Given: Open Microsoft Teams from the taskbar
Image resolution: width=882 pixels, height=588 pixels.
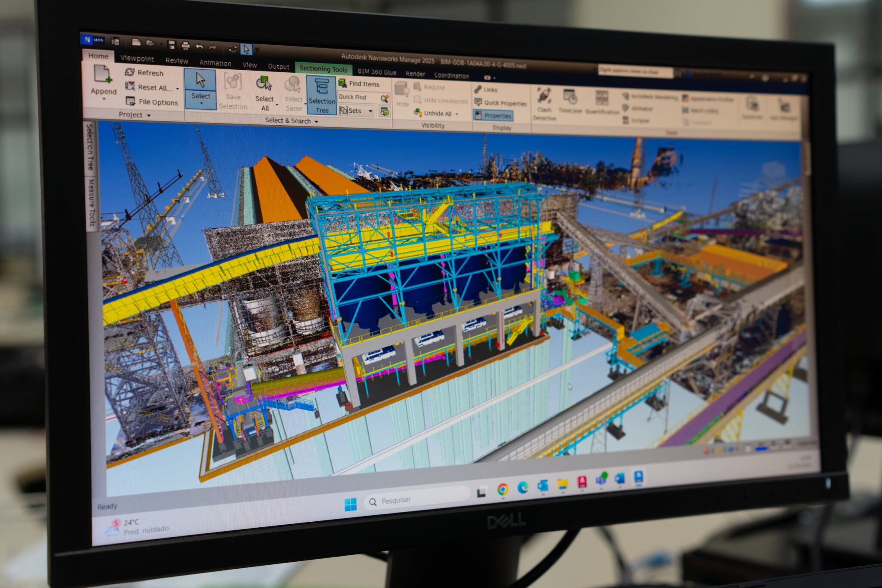Looking at the screenshot, I should click(601, 479).
